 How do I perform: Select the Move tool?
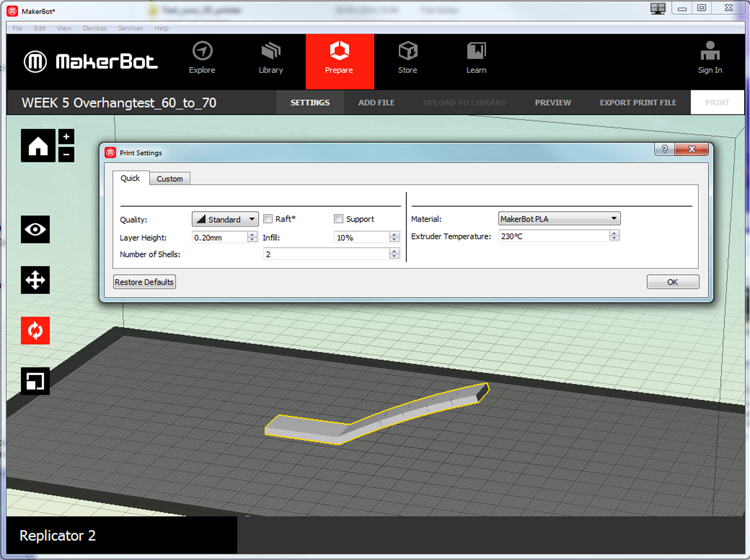point(35,280)
